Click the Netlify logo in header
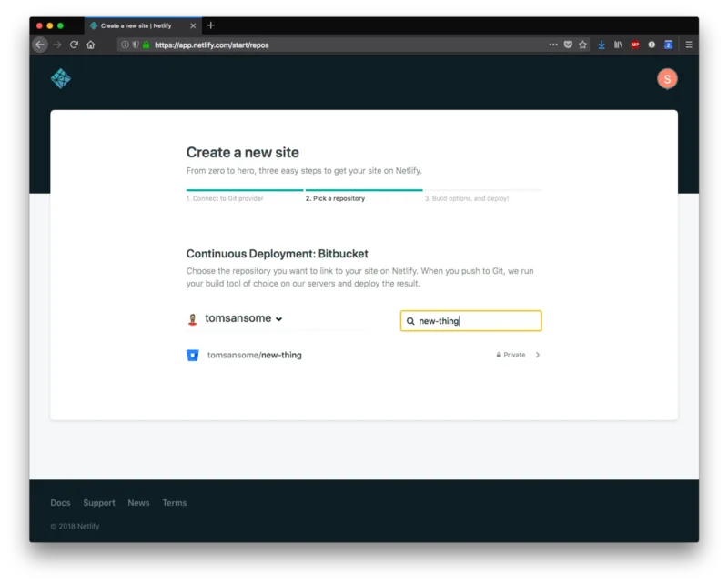Image resolution: width=728 pixels, height=584 pixels. click(60, 79)
